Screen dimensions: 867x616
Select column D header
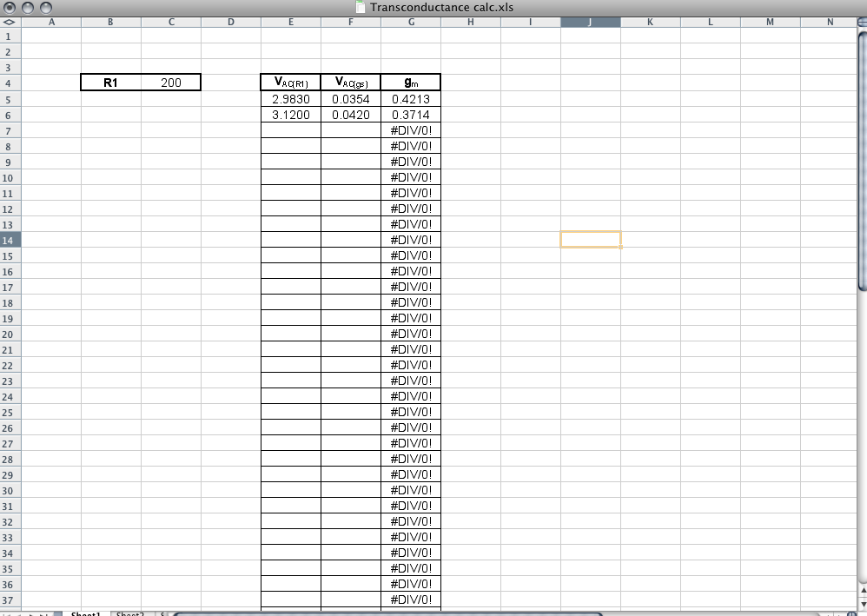click(x=231, y=22)
